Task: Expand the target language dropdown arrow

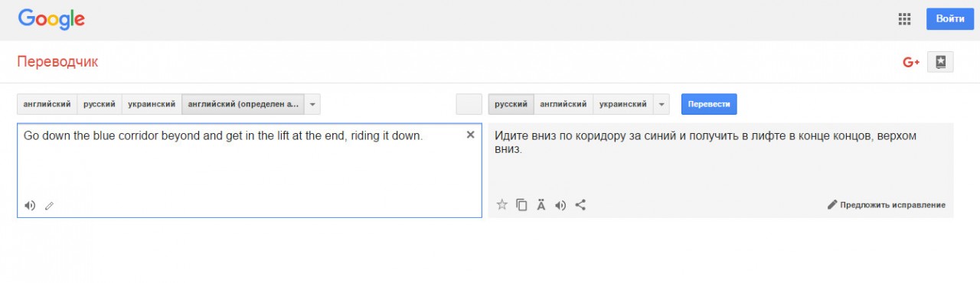Action: [x=662, y=104]
